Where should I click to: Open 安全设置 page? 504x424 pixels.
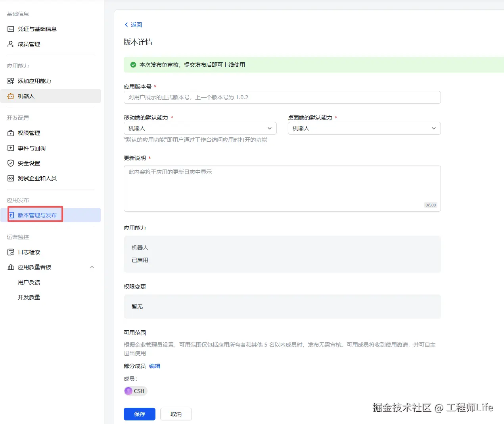click(51, 163)
